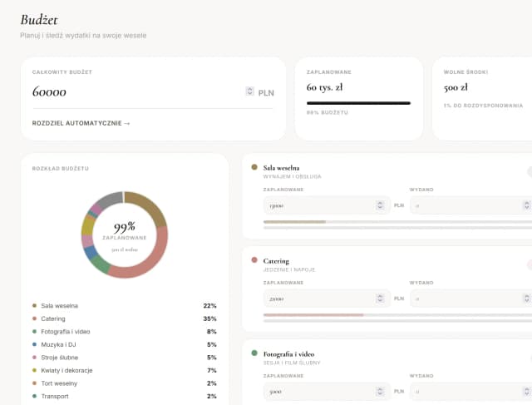The width and height of the screenshot is (532, 405).
Task: Click the Rozdziel automatycznie link
Action: tap(81, 123)
